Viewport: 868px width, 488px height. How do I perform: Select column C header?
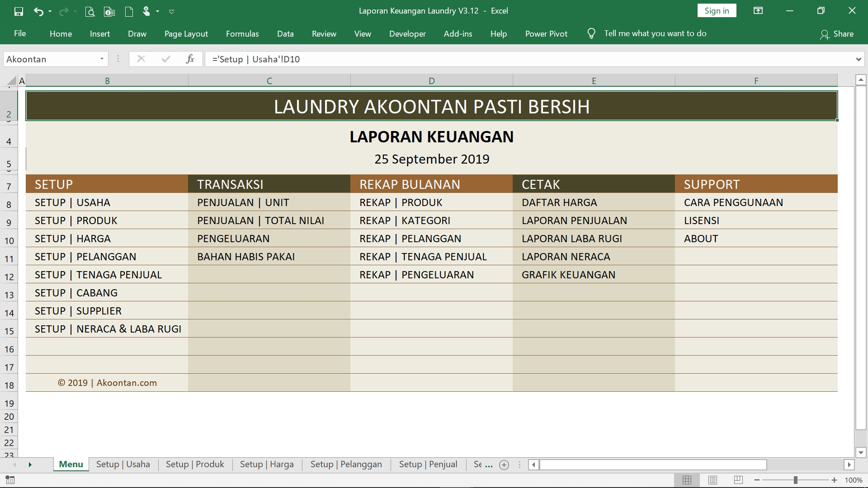point(269,81)
